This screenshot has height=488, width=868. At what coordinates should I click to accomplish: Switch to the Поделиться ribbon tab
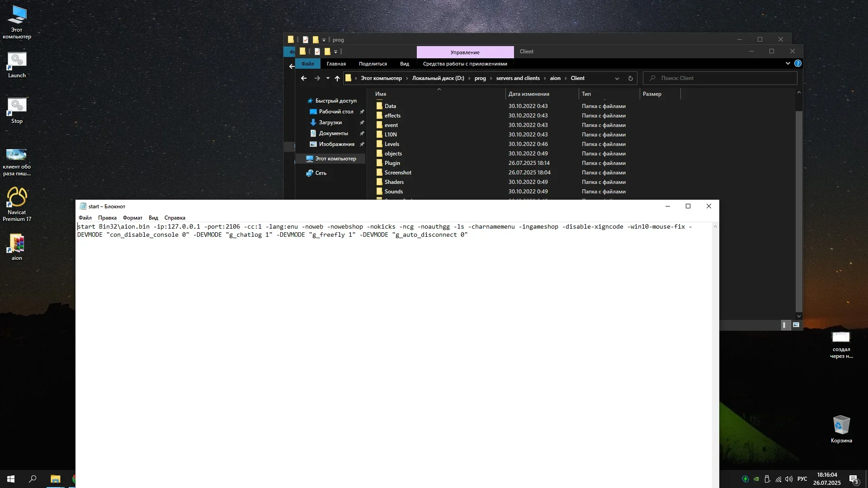[x=373, y=64]
